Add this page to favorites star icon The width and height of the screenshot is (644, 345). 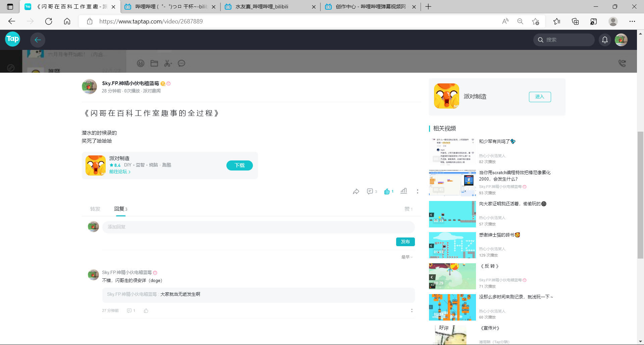coord(536,21)
